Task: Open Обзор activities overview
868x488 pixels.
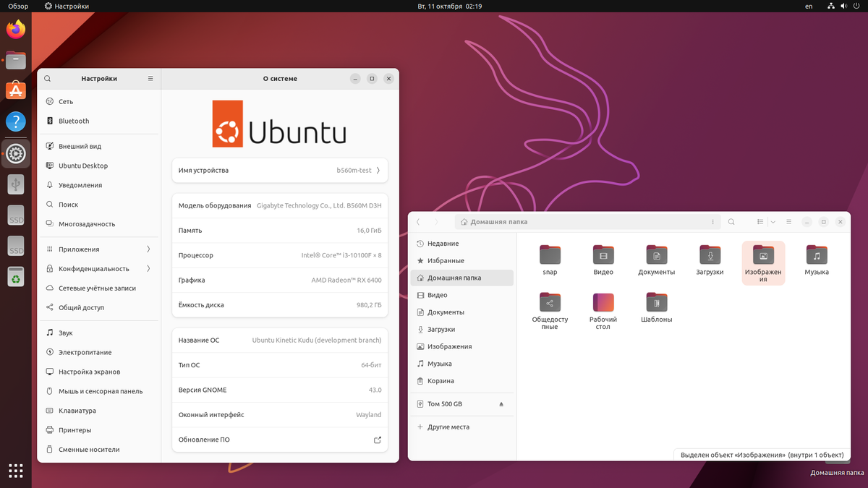Action: 18,6
